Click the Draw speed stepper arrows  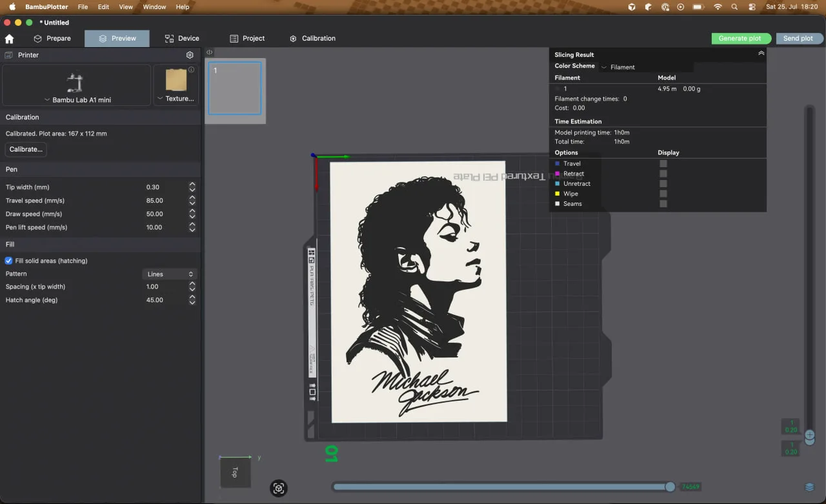(192, 214)
